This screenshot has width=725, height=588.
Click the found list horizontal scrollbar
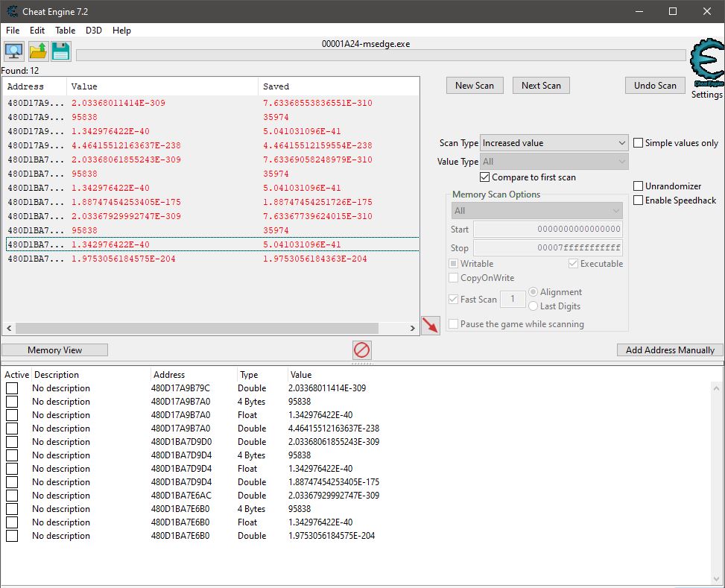click(209, 328)
